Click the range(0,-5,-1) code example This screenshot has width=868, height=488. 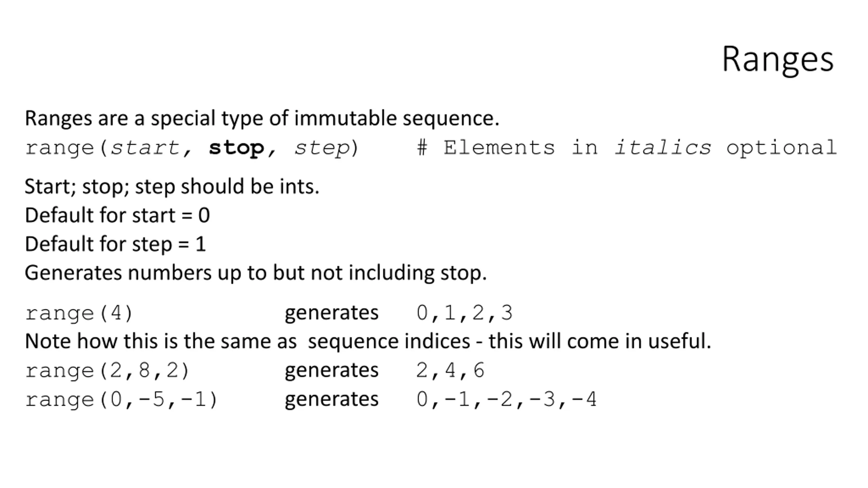click(121, 400)
